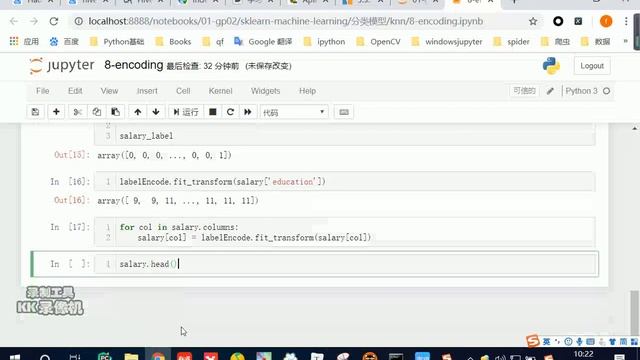Open the 应用 apps shortcut
Screen dimensions: 640x360
pyautogui.click(x=24, y=41)
